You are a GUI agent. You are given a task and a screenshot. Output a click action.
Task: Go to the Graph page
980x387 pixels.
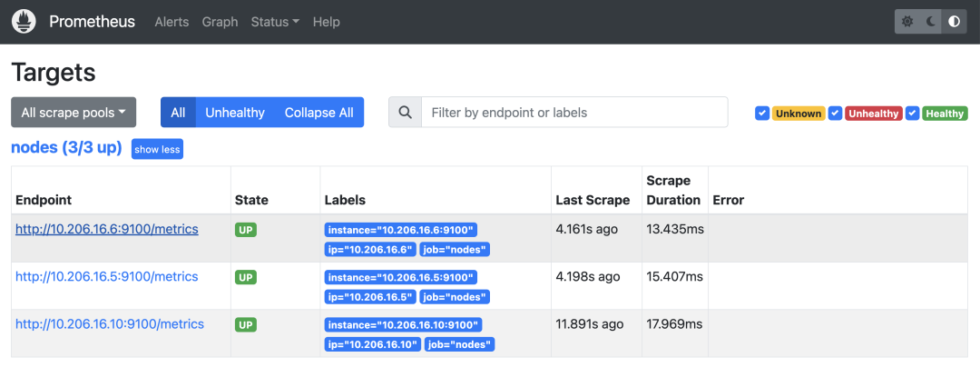(220, 22)
